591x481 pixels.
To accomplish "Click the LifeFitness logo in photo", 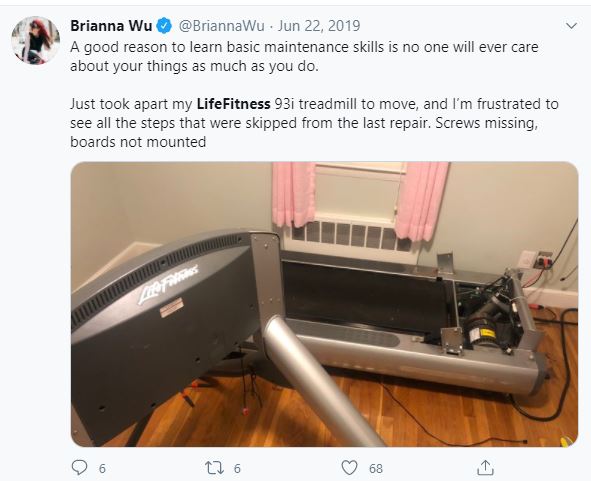I will (x=168, y=284).
